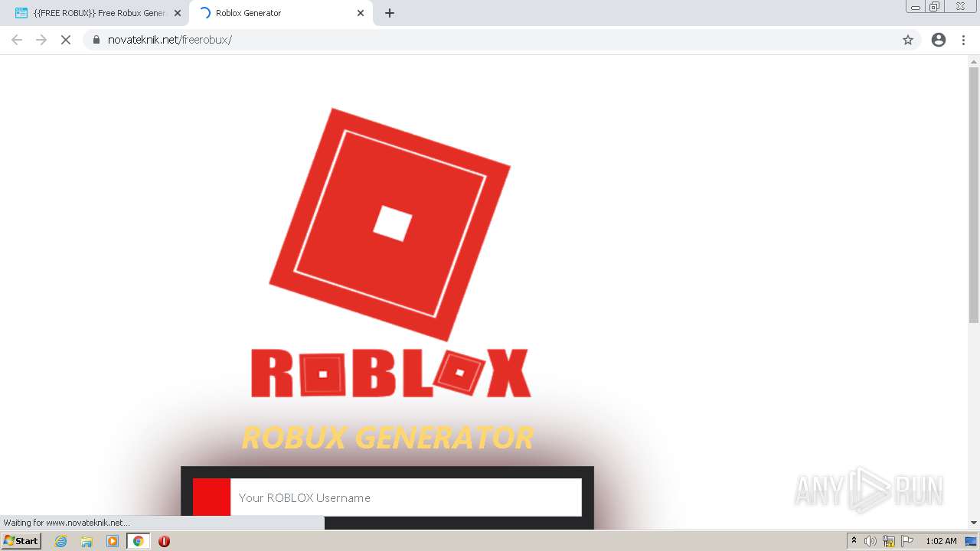Open the Windows Start menu
Screen dimensions: 980x551
point(21,541)
